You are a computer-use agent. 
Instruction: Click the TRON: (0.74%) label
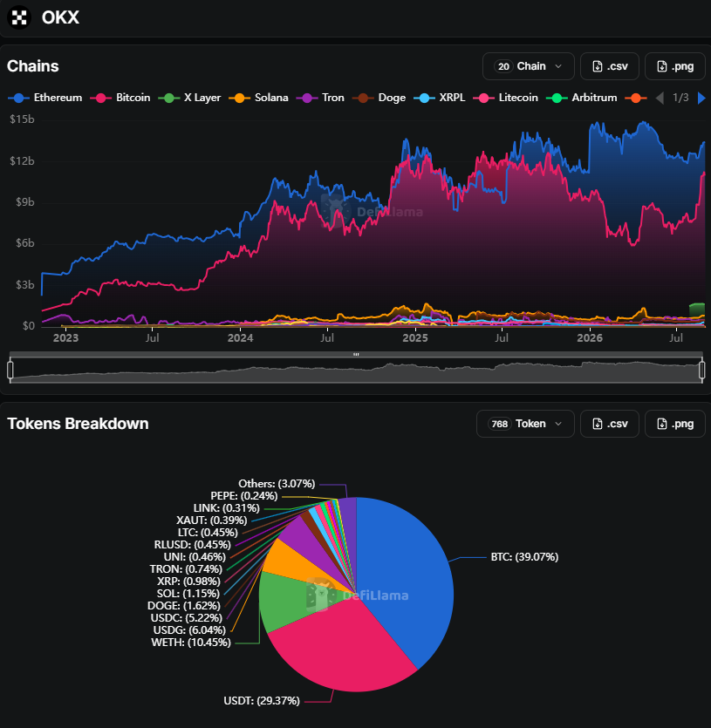pyautogui.click(x=186, y=569)
